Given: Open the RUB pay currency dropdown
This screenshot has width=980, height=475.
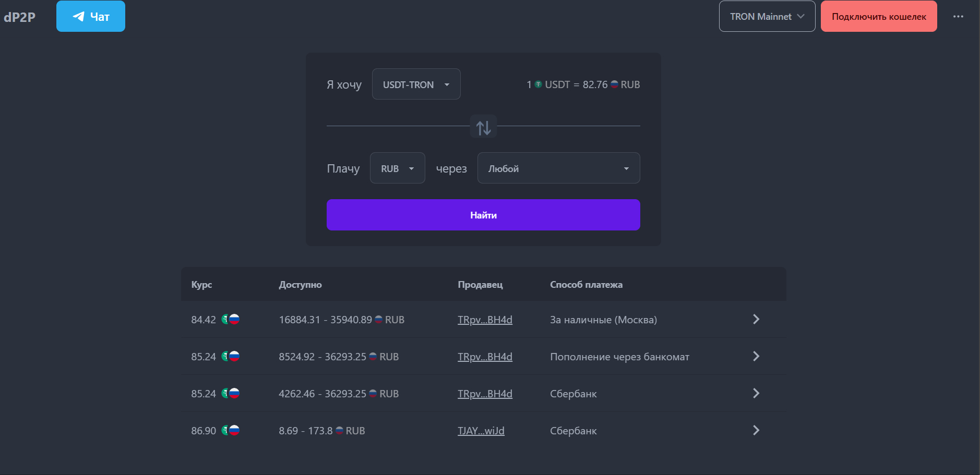Looking at the screenshot, I should coord(397,168).
